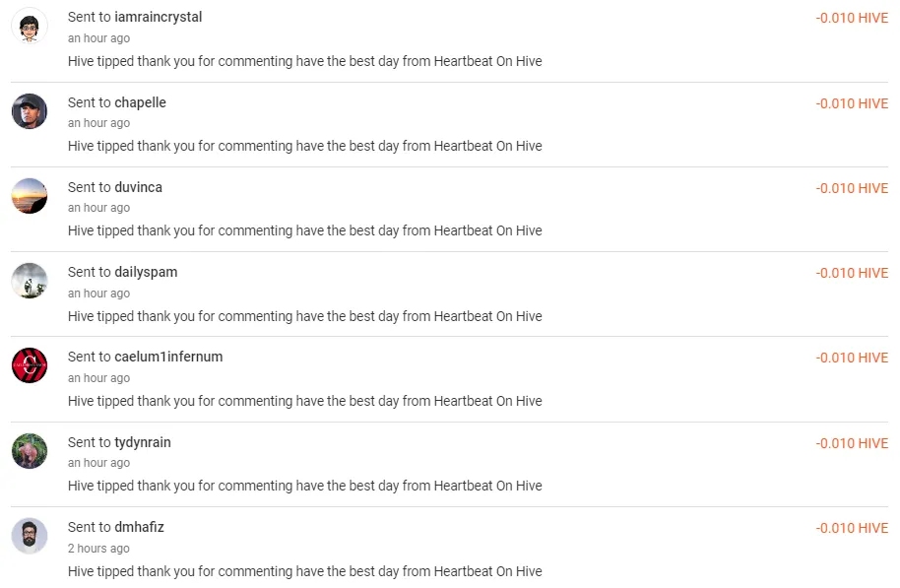Click the '2 hours ago' timestamp
Image resolution: width=900 pixels, height=588 pixels.
98,549
